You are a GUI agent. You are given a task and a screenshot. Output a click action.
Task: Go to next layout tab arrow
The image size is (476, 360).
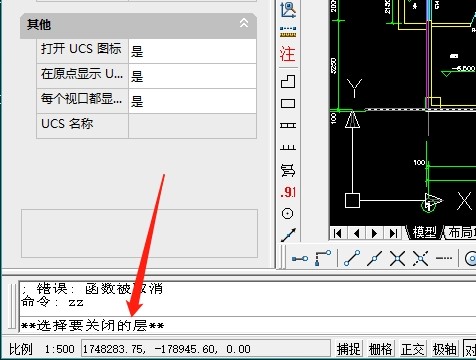point(375,233)
